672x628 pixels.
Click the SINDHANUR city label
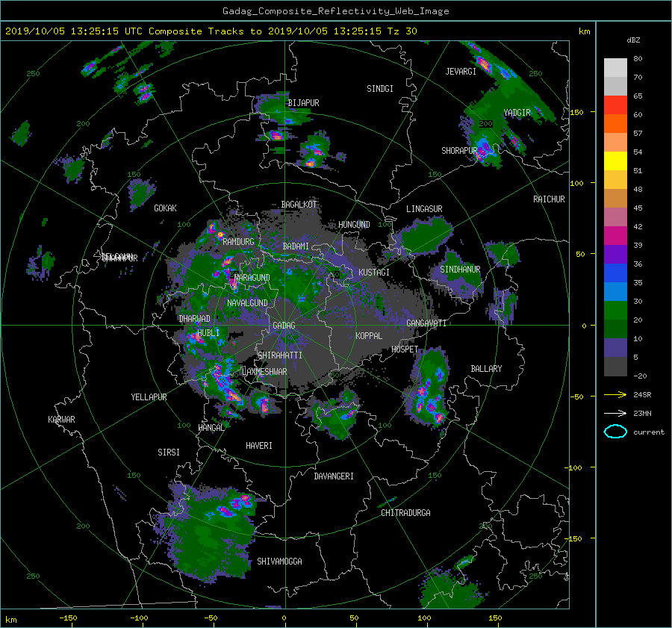(460, 270)
